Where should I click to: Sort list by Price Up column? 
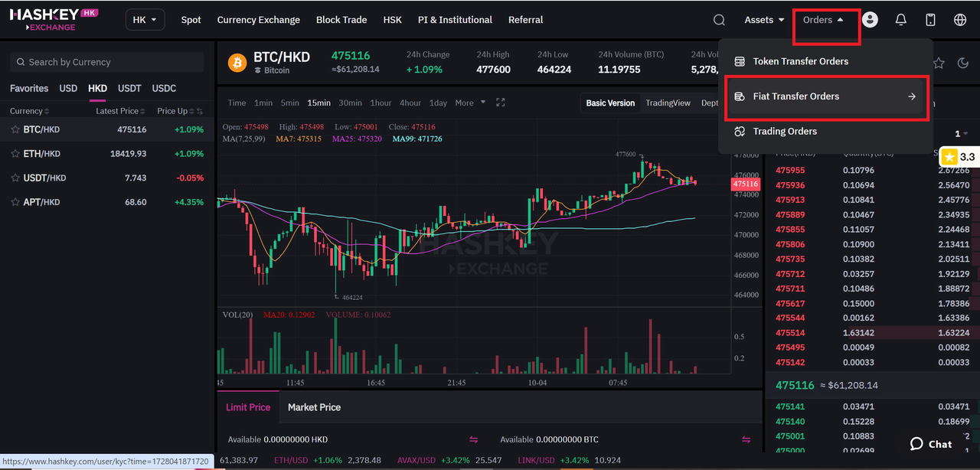179,111
